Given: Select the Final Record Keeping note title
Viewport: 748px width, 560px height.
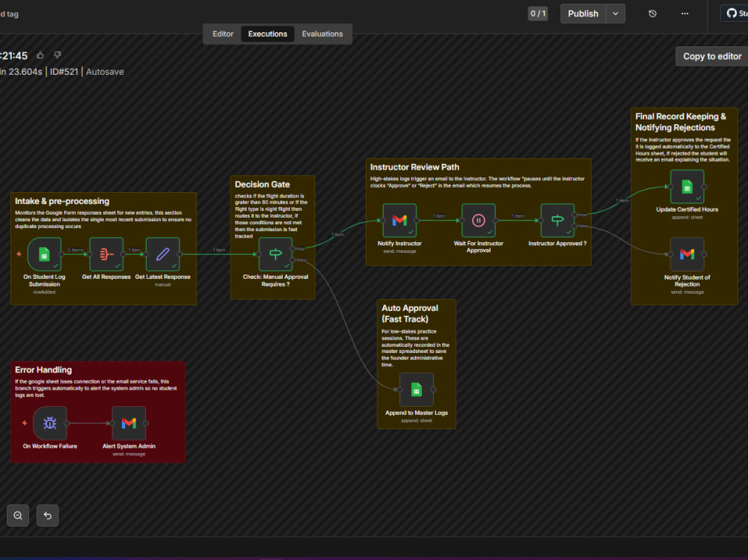Looking at the screenshot, I should pos(681,122).
